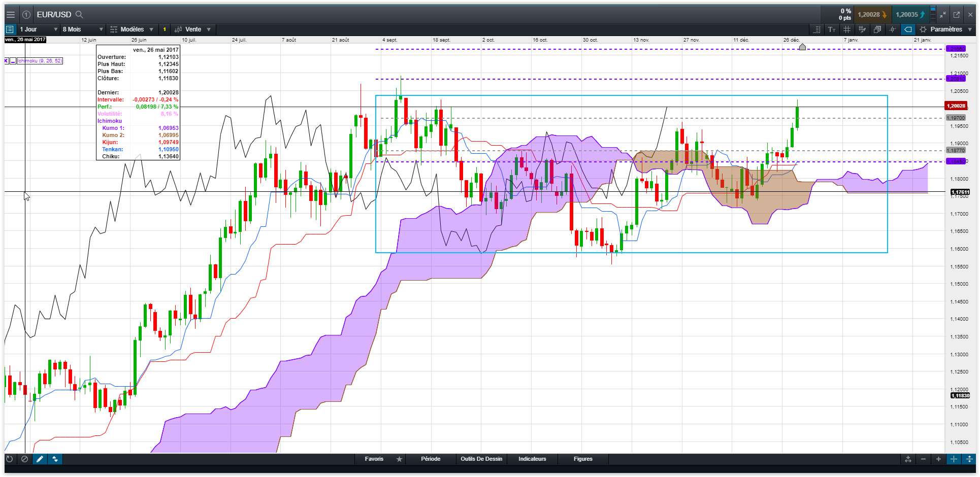The width and height of the screenshot is (980, 477).
Task: Click the grey 1,18770 level tag
Action: (955, 151)
